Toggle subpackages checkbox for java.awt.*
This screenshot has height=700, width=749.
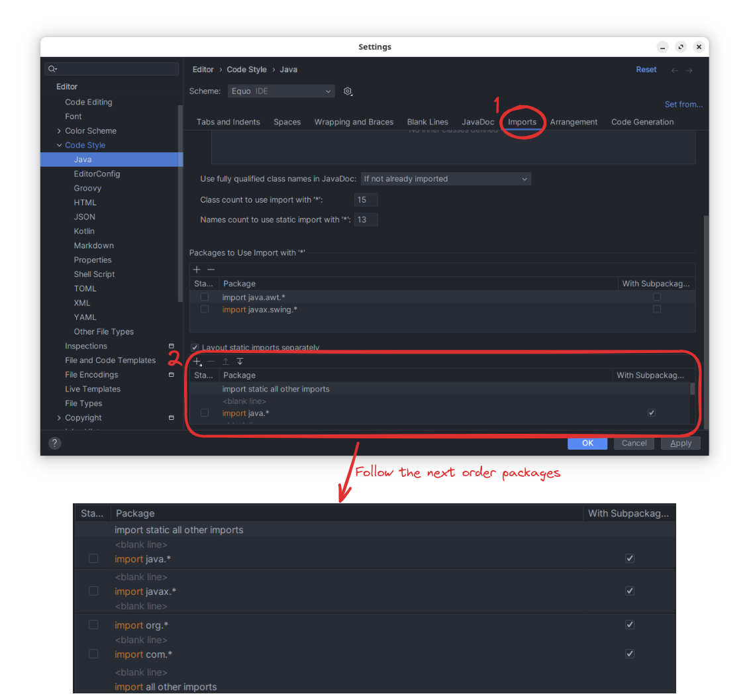pyautogui.click(x=657, y=297)
